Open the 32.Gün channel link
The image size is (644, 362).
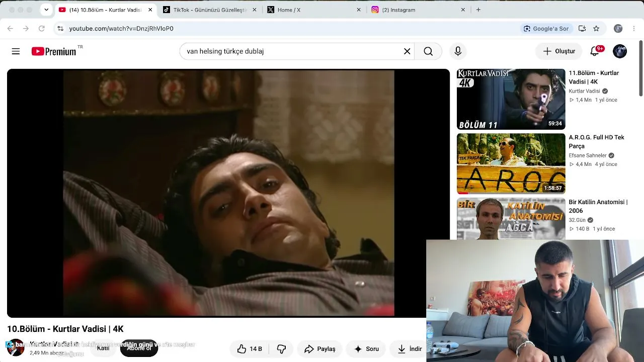pos(577,220)
